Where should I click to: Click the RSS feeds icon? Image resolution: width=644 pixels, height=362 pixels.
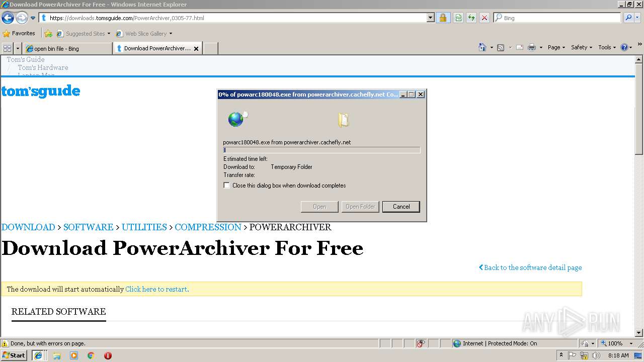pos(501,47)
